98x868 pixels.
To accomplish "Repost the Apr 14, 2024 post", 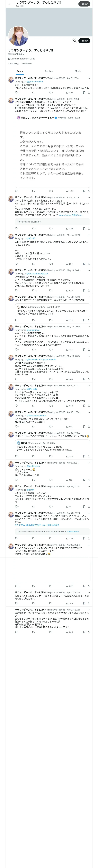I will (33, 456).
